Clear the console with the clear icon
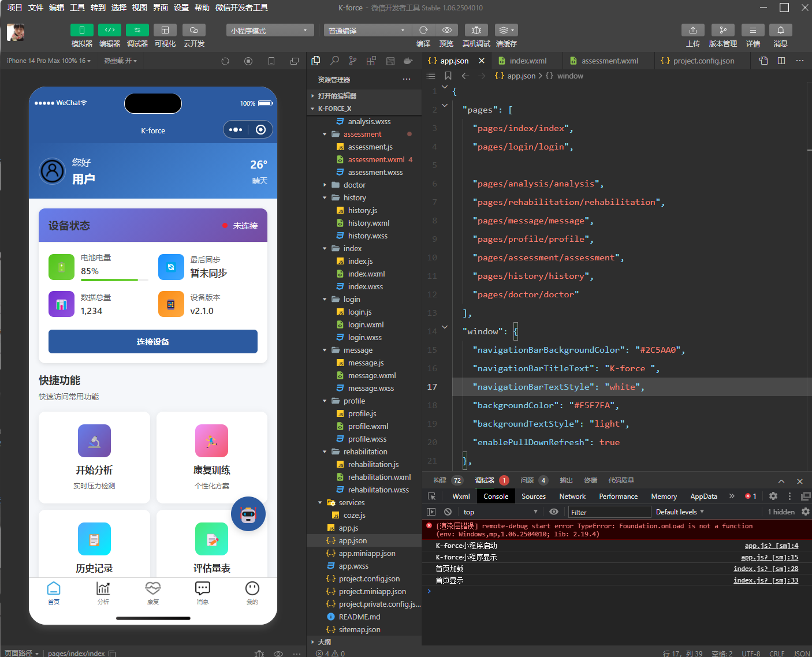Image resolution: width=812 pixels, height=657 pixels. click(448, 512)
